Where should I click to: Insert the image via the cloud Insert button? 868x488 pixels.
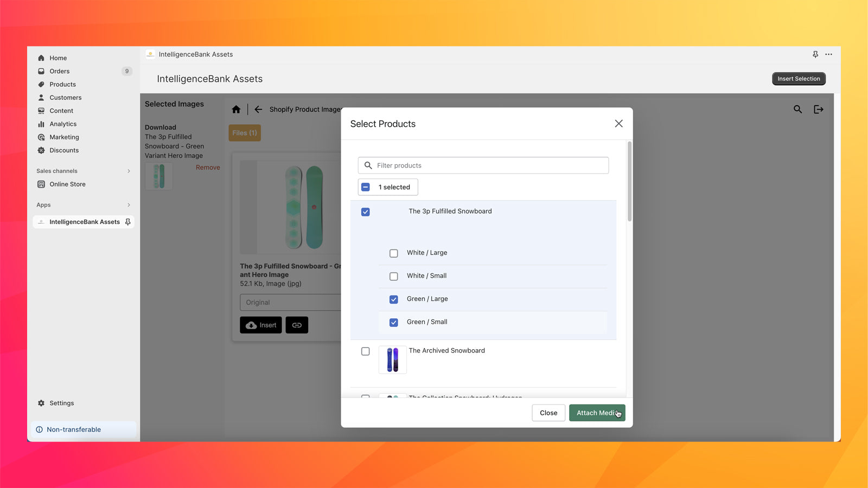(x=261, y=325)
